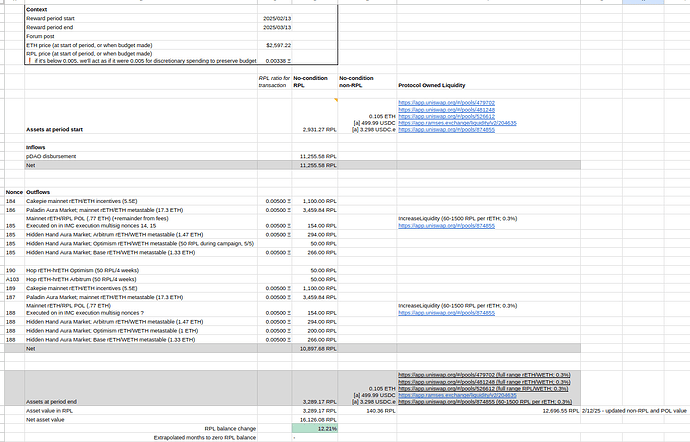Select 'Executed on in IMC execution multisig nonces ?' cell
Image resolution: width=690 pixels, height=442 pixels.
141,309
